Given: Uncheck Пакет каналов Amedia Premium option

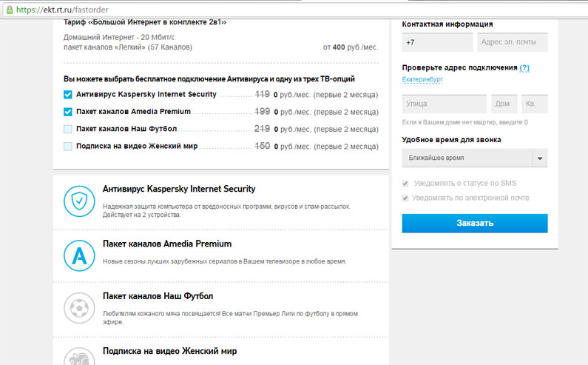Looking at the screenshot, I should [x=68, y=112].
